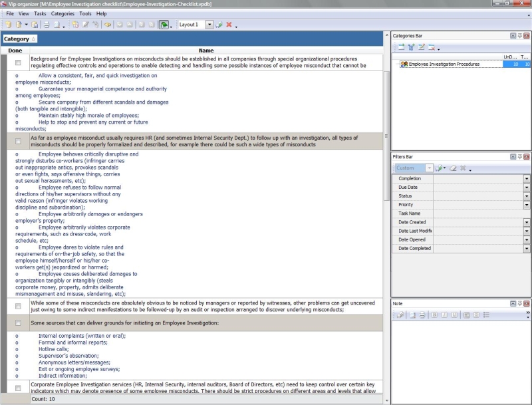Click the new category icon in Categories Bar
532x405 pixels.
point(401,47)
